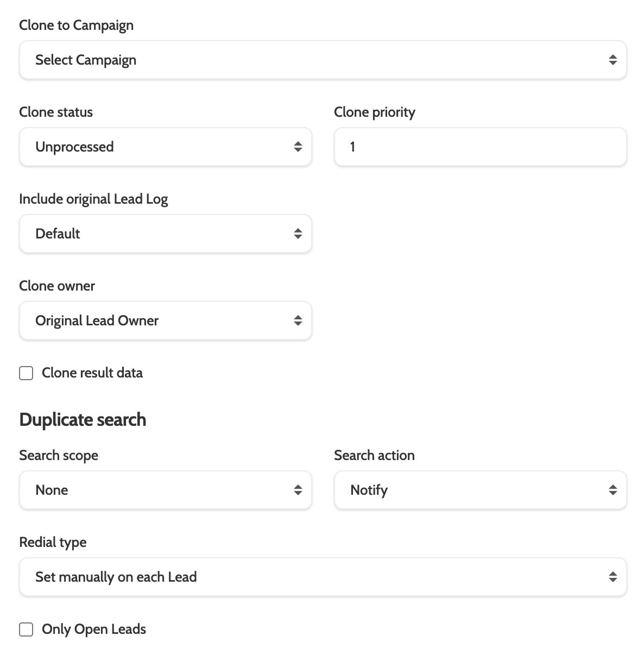Enable the Clone result data checkbox
This screenshot has width=644, height=655.
click(26, 373)
